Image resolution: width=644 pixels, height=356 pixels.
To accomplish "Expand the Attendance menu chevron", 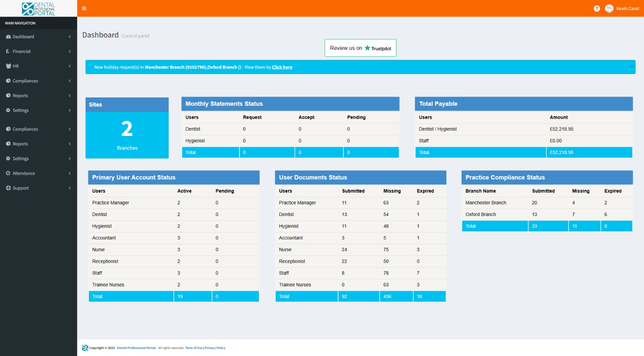I will click(x=70, y=173).
